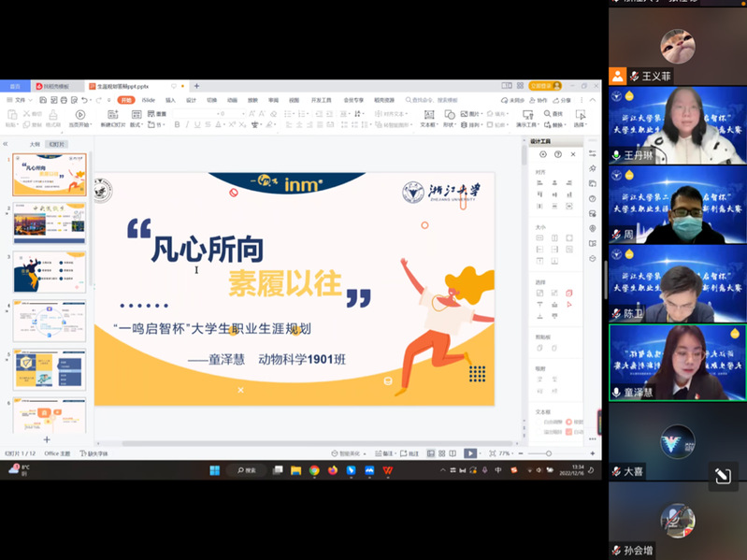Click the Bold B icon

177,124
